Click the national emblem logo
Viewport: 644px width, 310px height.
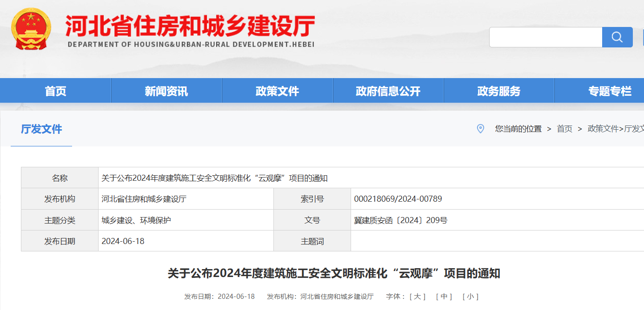pyautogui.click(x=31, y=30)
